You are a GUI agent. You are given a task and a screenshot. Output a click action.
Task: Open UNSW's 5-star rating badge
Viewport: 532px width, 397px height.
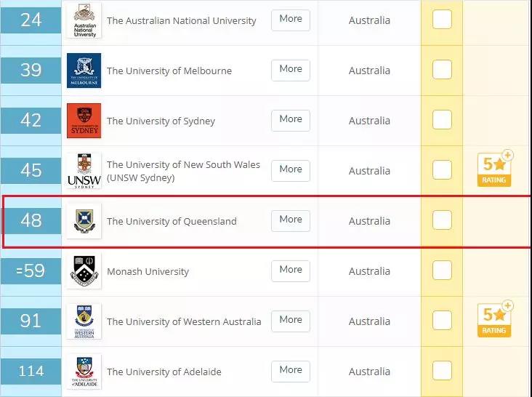(x=495, y=169)
